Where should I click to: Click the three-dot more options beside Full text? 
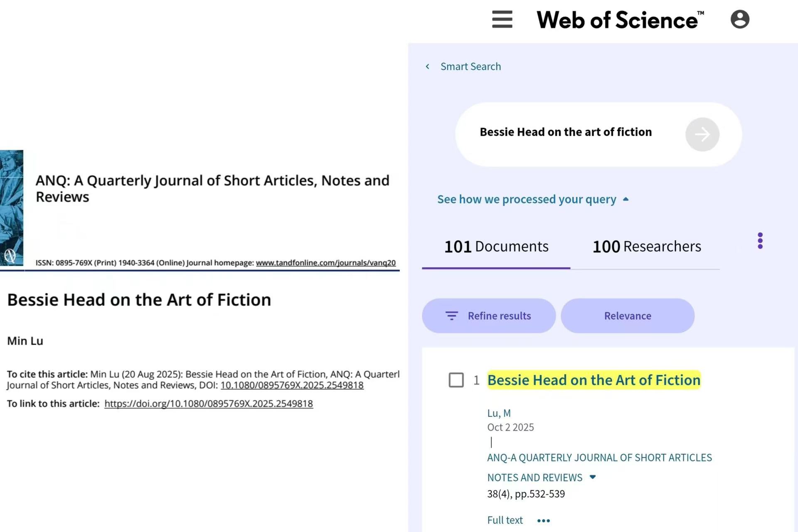click(x=543, y=520)
